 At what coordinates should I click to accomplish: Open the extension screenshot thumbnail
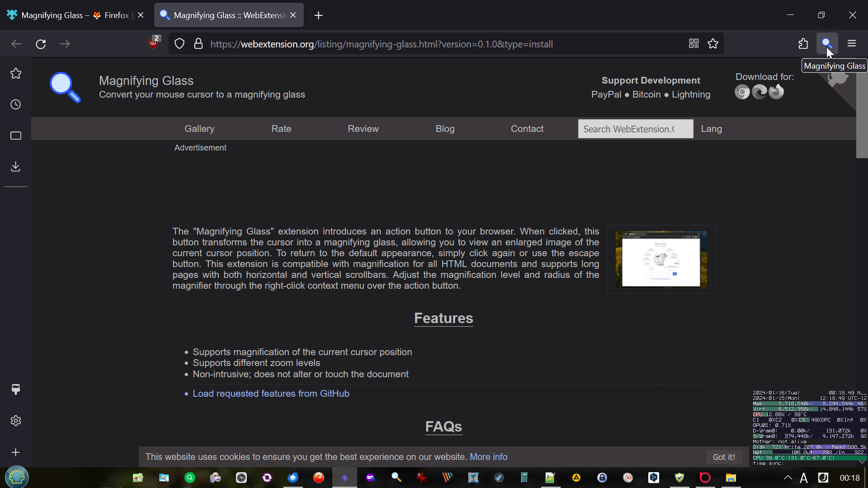tap(661, 259)
